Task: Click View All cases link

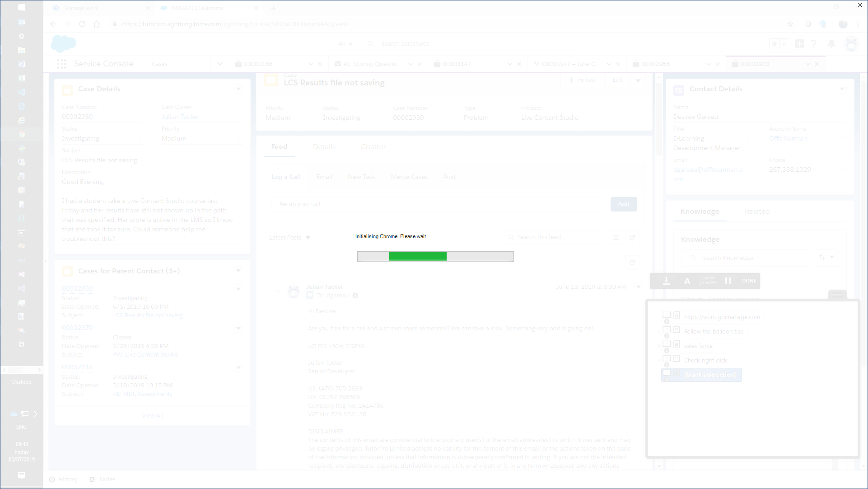Action: pyautogui.click(x=152, y=415)
